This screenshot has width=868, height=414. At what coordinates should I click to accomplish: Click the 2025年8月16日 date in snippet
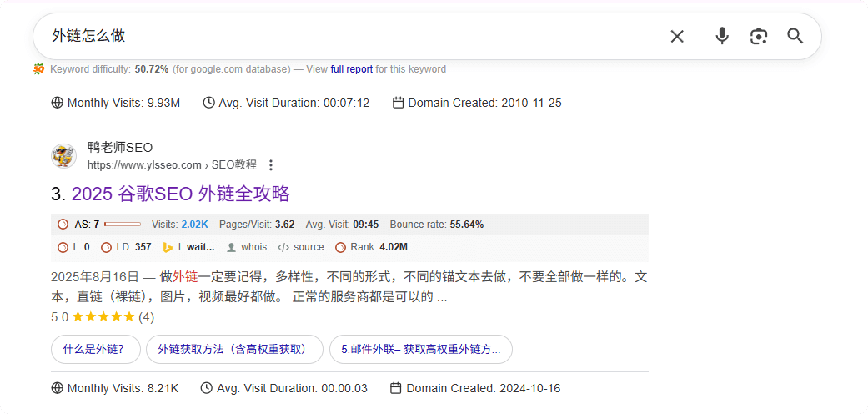(94, 276)
